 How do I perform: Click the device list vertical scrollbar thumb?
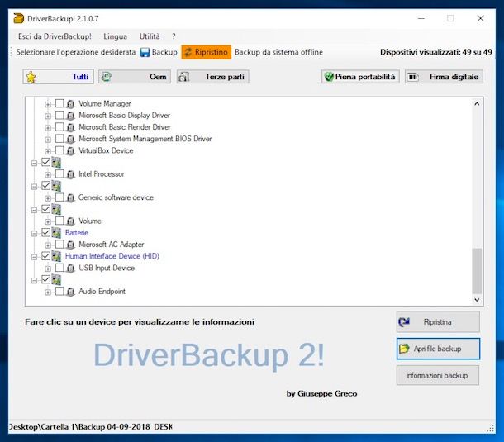coord(477,271)
